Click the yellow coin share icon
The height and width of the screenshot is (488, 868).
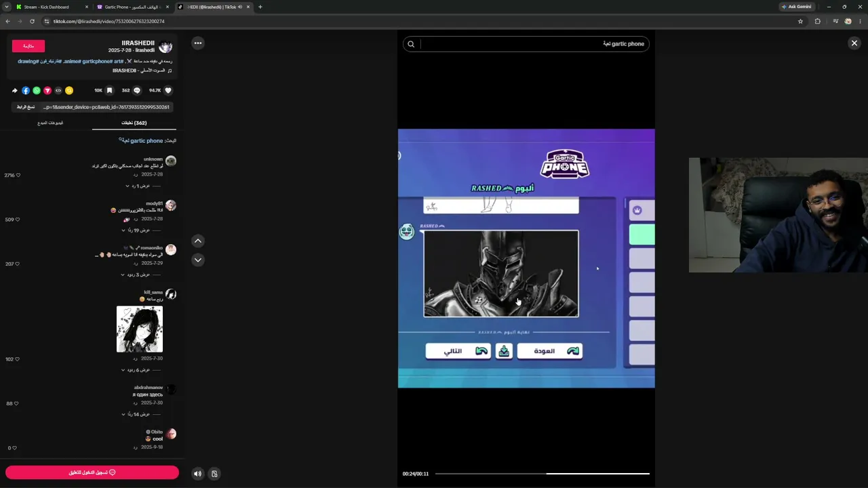(x=69, y=90)
